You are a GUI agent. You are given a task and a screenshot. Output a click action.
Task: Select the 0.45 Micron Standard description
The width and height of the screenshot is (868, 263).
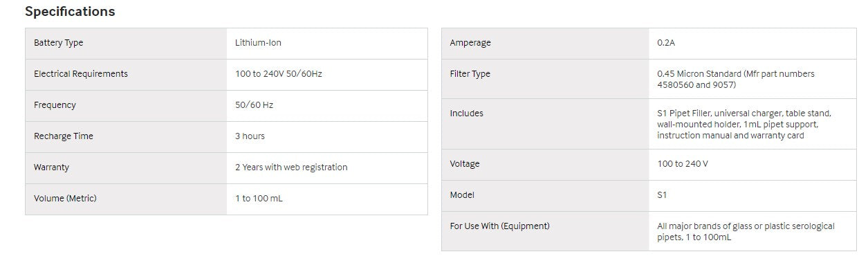coord(736,80)
